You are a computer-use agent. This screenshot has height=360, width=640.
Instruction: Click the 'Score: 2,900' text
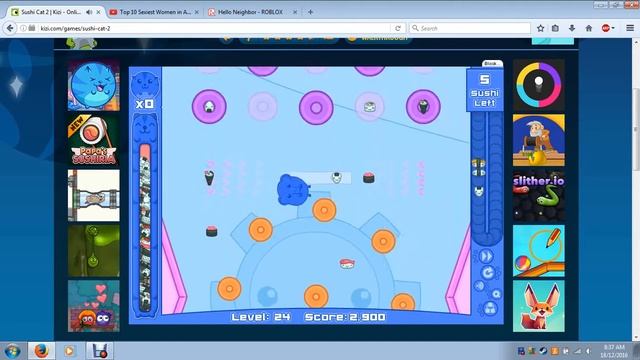click(345, 317)
